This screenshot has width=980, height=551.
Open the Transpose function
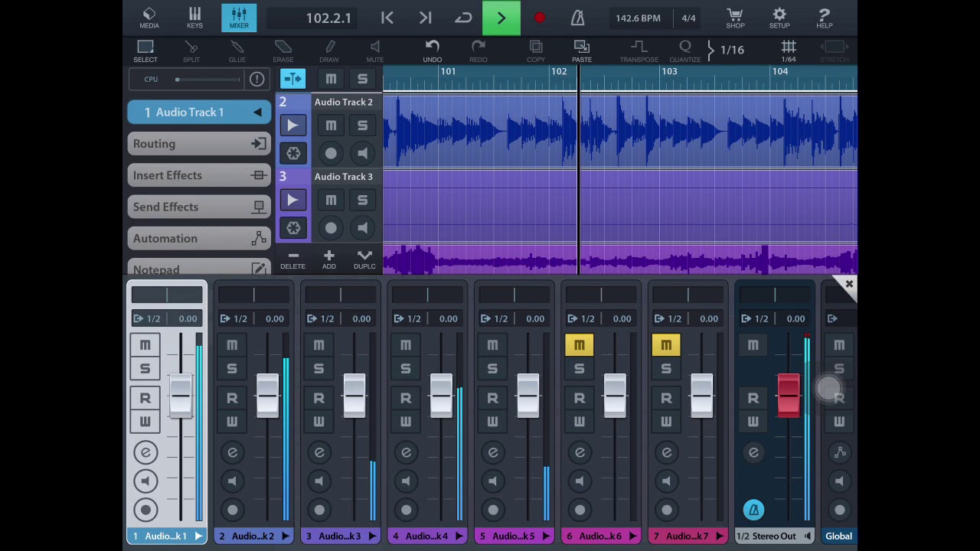[x=639, y=51]
